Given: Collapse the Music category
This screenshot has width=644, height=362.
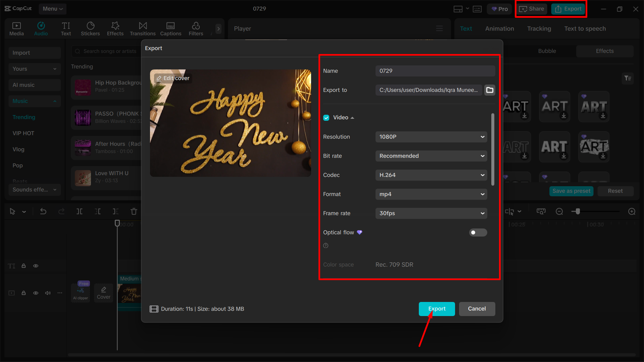Looking at the screenshot, I should click(x=35, y=101).
